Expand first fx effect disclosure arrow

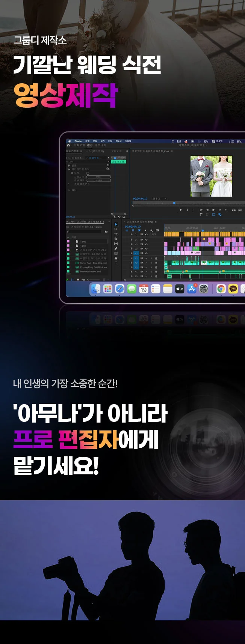click(66, 166)
